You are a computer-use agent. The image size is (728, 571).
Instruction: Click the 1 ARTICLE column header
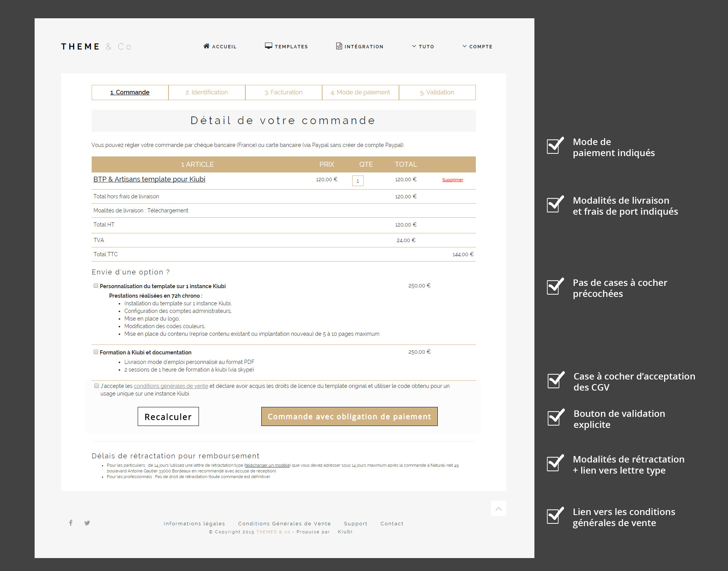197,164
